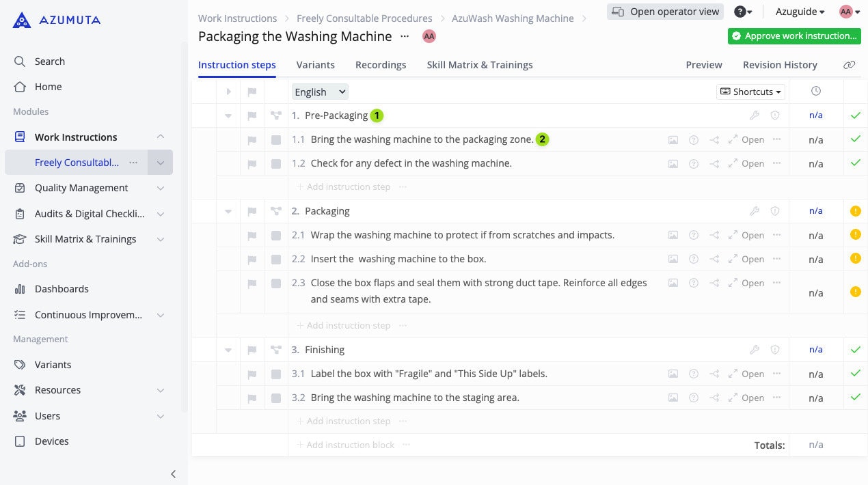Click the flag icon on step 1.2
This screenshot has height=485, width=868.
click(x=252, y=164)
